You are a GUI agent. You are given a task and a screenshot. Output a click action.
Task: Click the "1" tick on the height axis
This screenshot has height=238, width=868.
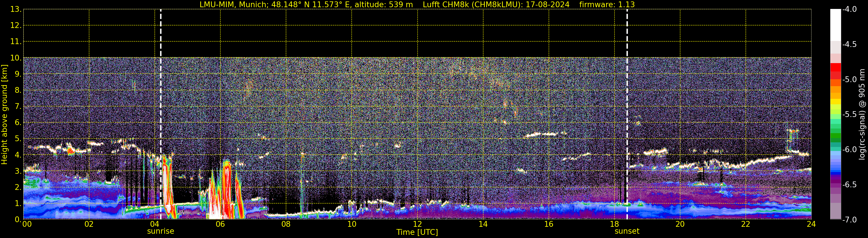(18, 204)
